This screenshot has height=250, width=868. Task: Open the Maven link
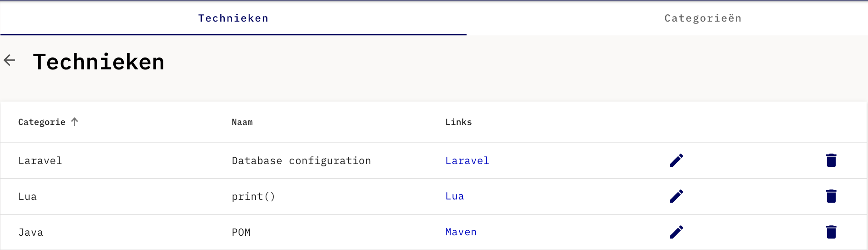click(x=461, y=232)
